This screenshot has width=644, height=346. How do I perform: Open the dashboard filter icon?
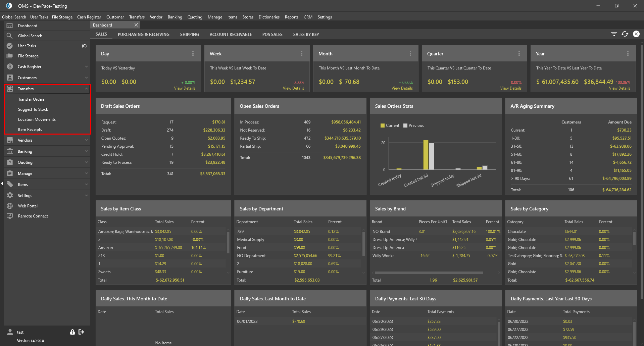[x=614, y=34]
